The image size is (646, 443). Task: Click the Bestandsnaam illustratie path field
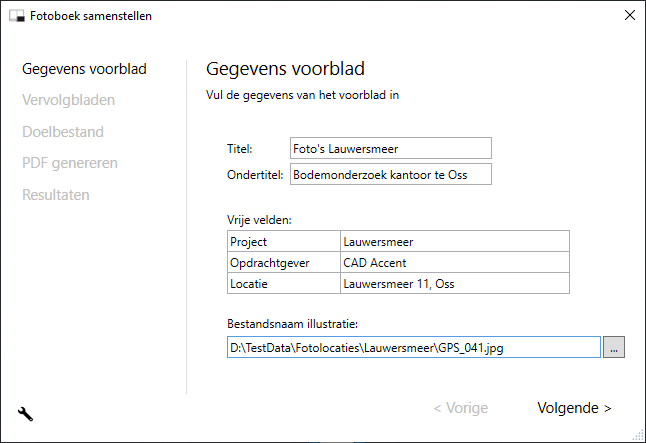[x=412, y=347]
